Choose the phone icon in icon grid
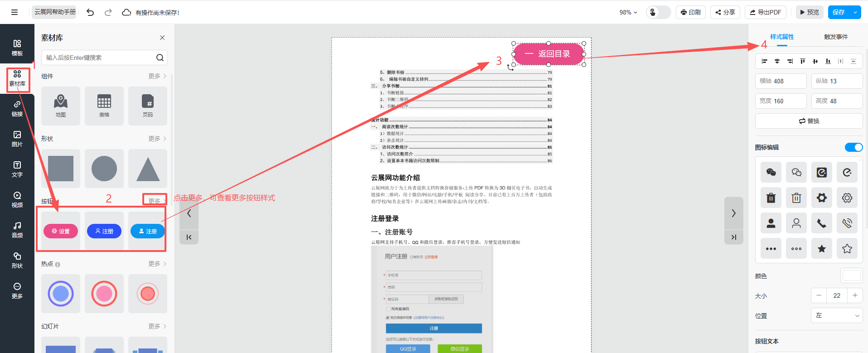868x353 pixels. click(821, 223)
